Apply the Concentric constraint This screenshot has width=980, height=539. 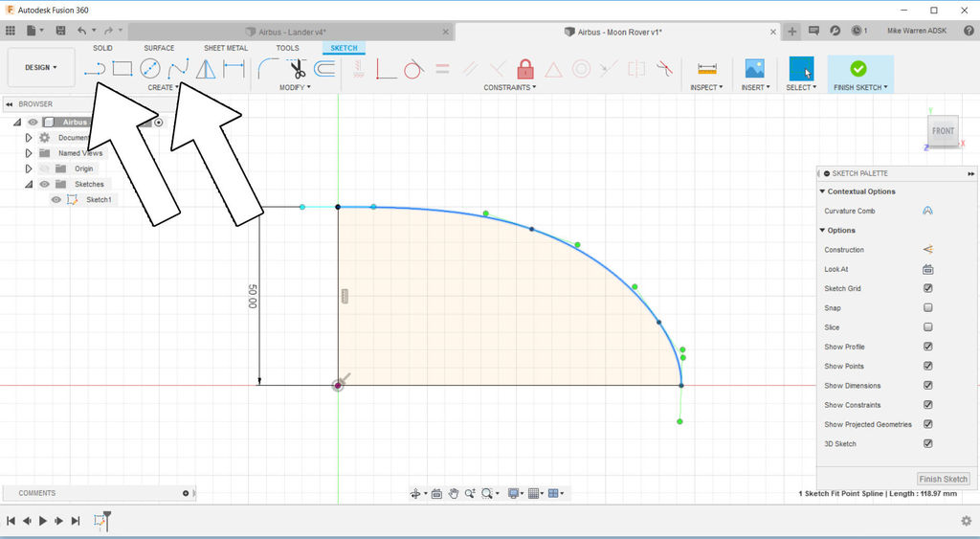pos(581,69)
